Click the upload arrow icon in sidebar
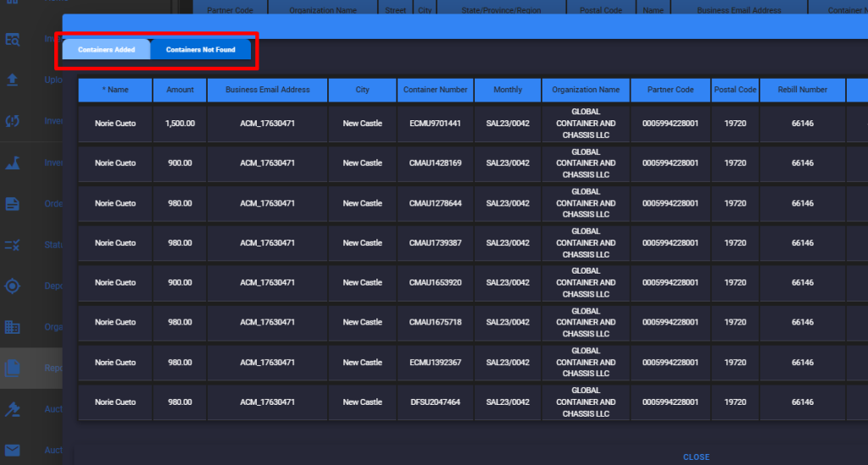 (x=13, y=80)
